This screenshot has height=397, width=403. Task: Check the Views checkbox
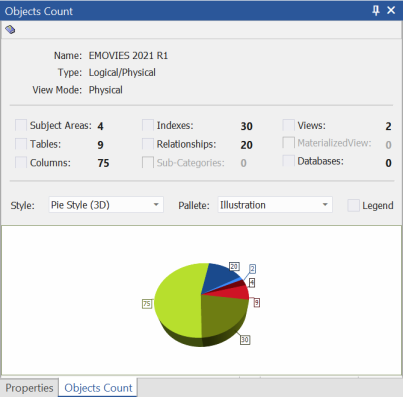click(x=289, y=125)
